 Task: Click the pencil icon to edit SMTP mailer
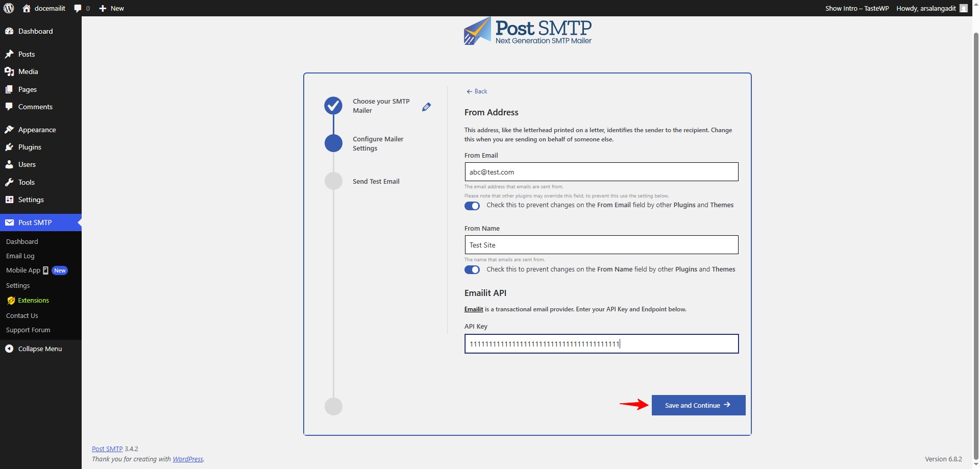(x=426, y=107)
